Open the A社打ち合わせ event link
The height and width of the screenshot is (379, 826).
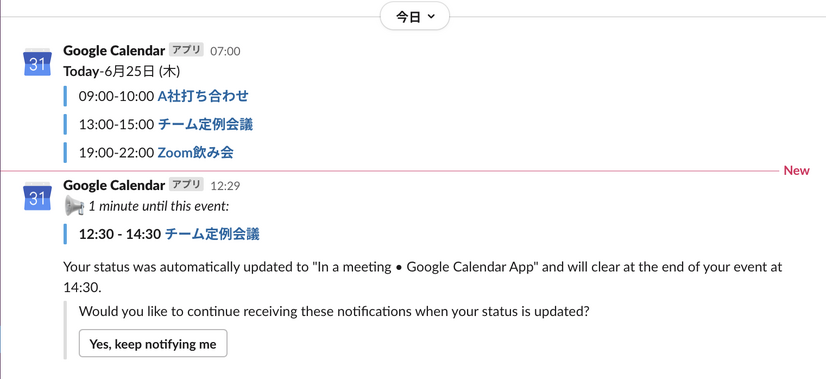203,96
